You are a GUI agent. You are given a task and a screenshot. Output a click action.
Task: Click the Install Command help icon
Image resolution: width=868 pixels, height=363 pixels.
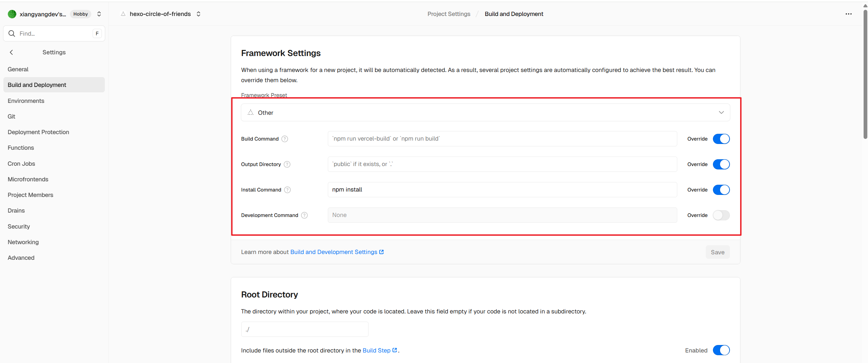pos(287,190)
